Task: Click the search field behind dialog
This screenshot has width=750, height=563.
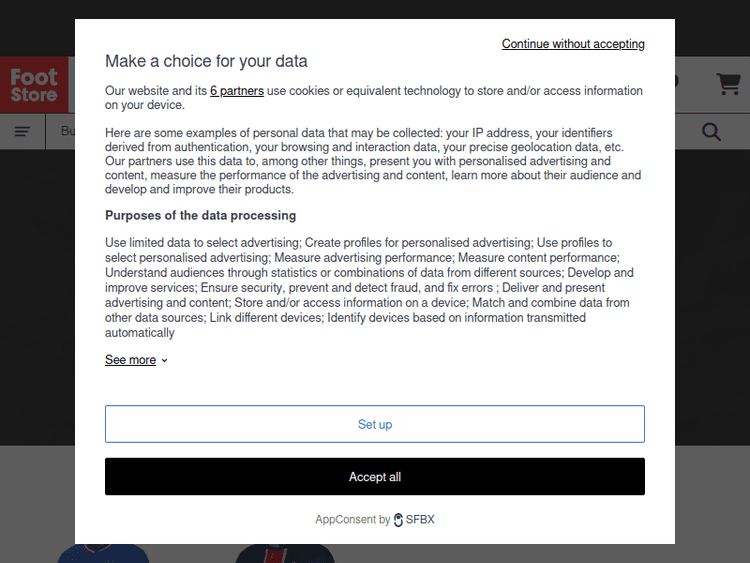Action: click(x=66, y=132)
